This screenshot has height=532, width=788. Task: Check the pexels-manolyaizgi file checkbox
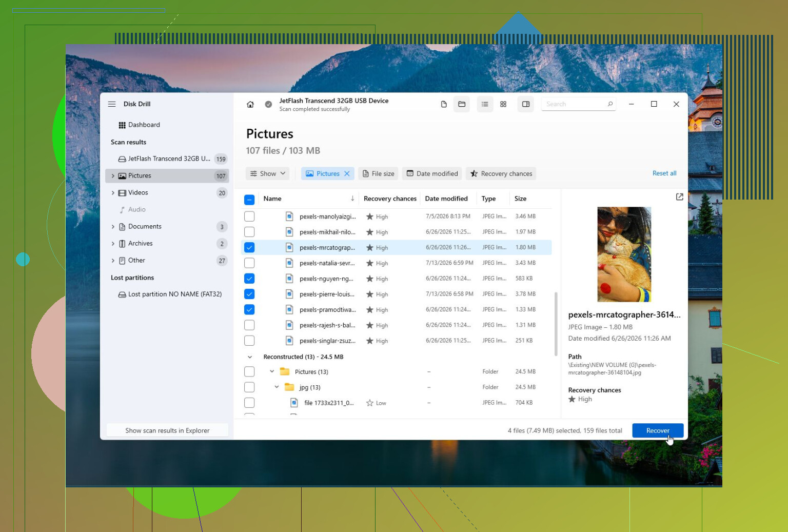click(249, 216)
